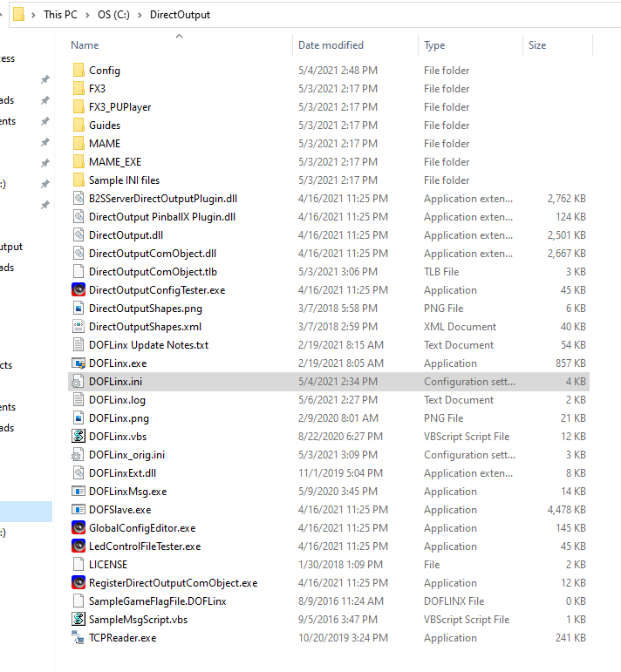Click the DOFLinx.vbs script icon
The height and width of the screenshot is (672, 621).
[x=78, y=437]
